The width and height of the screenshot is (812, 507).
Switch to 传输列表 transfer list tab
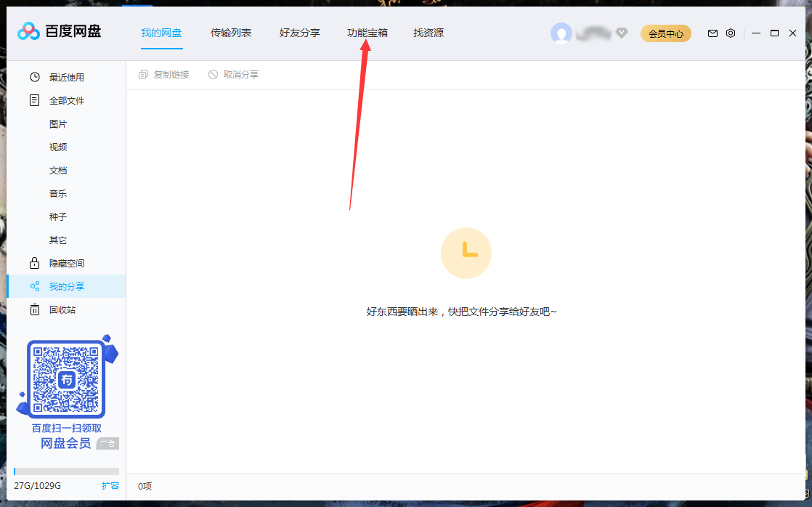click(230, 33)
